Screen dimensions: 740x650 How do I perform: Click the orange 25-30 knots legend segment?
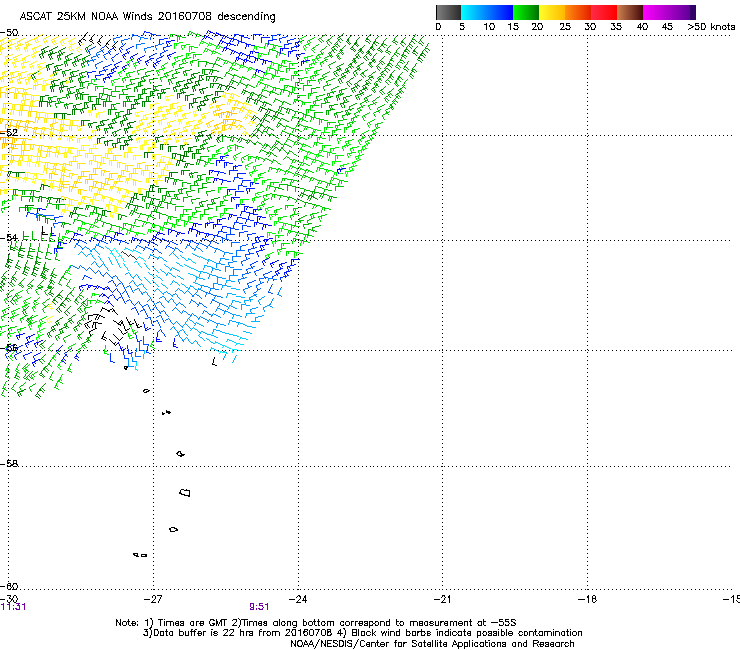(578, 12)
